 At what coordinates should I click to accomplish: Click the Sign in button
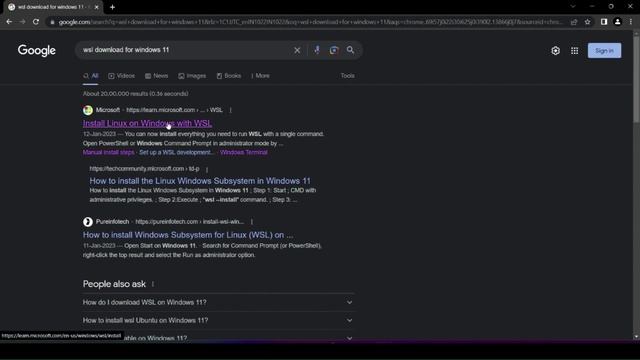pyautogui.click(x=604, y=51)
